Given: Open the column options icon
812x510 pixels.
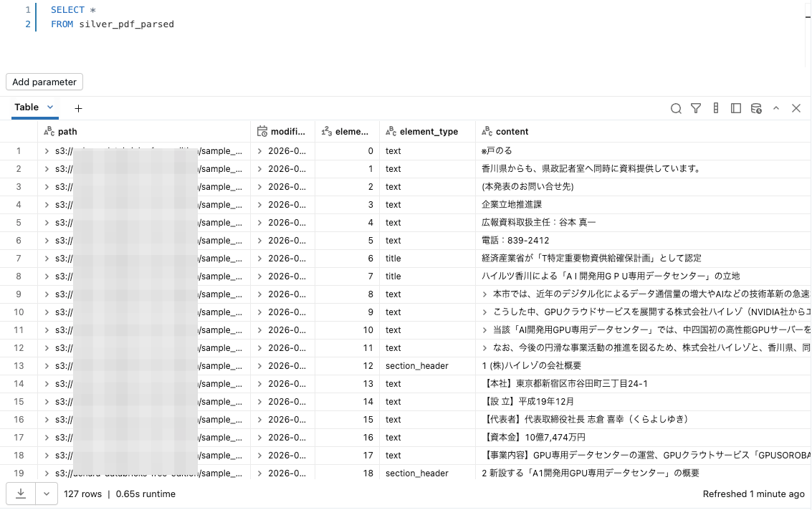Looking at the screenshot, I should (x=716, y=108).
